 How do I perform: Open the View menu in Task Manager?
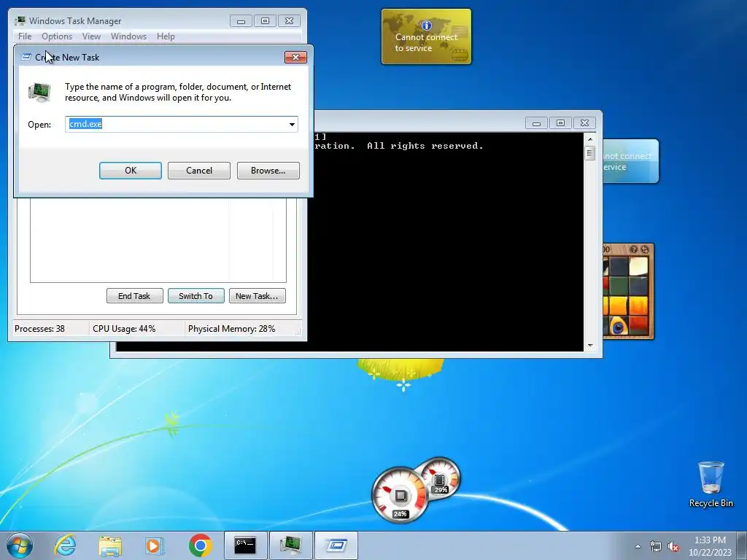tap(91, 36)
